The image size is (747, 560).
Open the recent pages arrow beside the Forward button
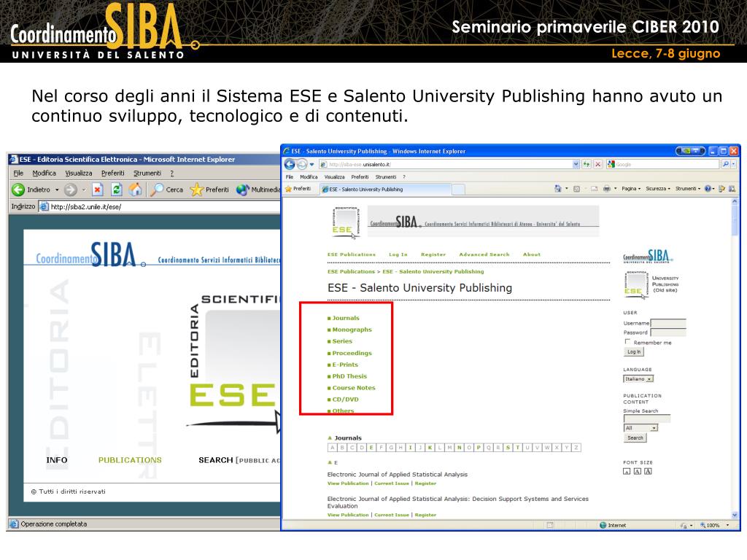(312, 164)
